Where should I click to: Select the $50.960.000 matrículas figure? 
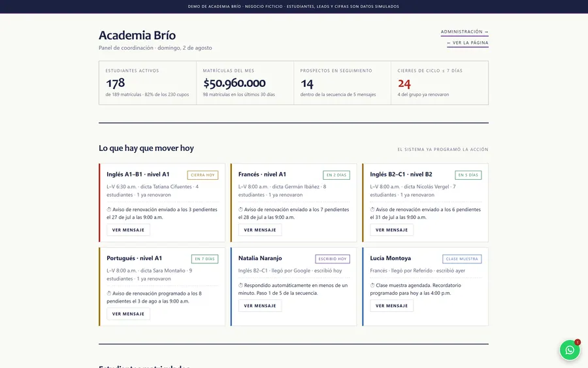(x=235, y=83)
